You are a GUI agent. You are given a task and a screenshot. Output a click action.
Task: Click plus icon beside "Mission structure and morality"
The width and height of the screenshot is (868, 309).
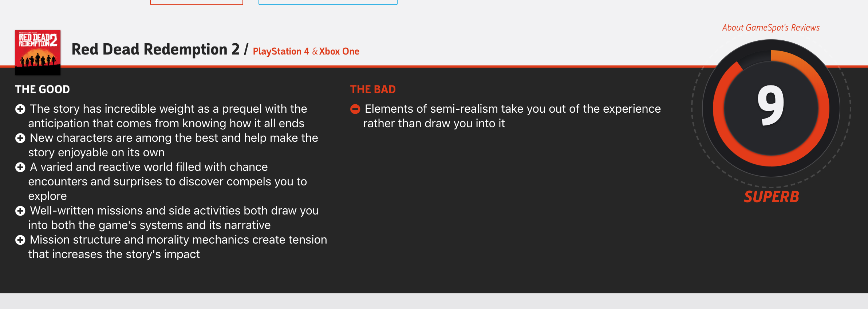[20, 240]
